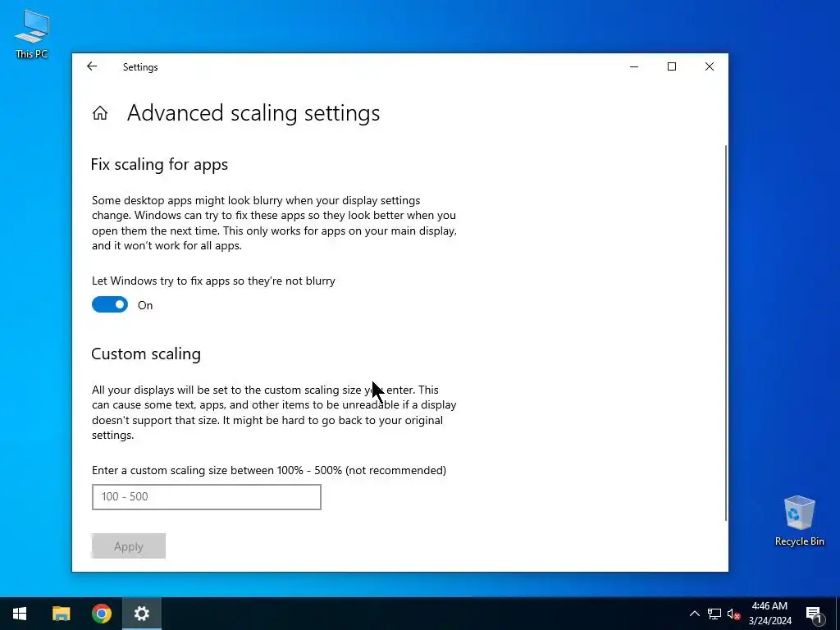Open the Settings home icon

[99, 113]
